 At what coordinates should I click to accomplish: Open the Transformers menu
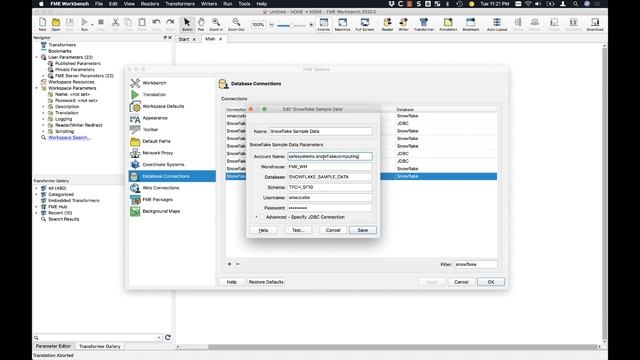point(180,4)
